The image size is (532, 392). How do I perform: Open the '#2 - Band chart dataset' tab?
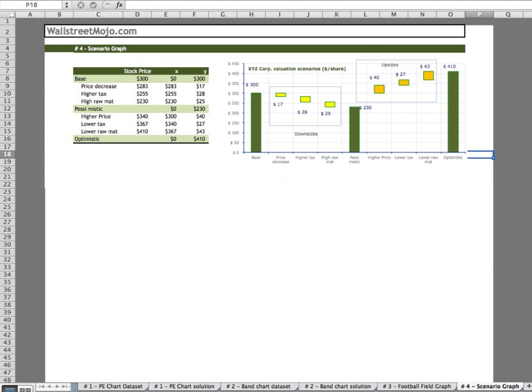pyautogui.click(x=259, y=386)
